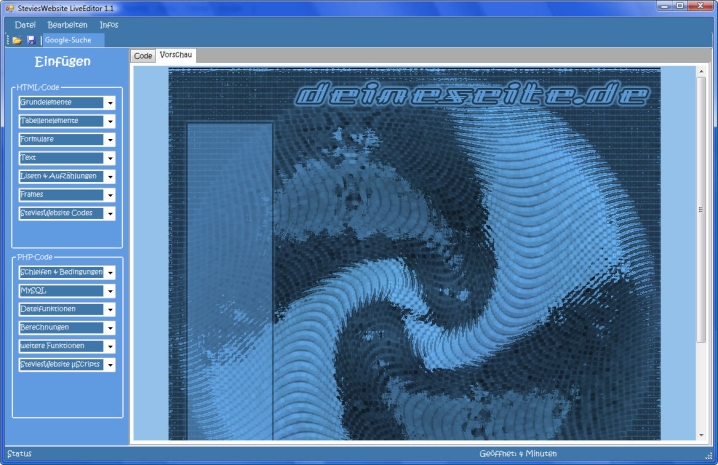Open the Frames dropdown
The width and height of the screenshot is (718, 465).
point(110,195)
